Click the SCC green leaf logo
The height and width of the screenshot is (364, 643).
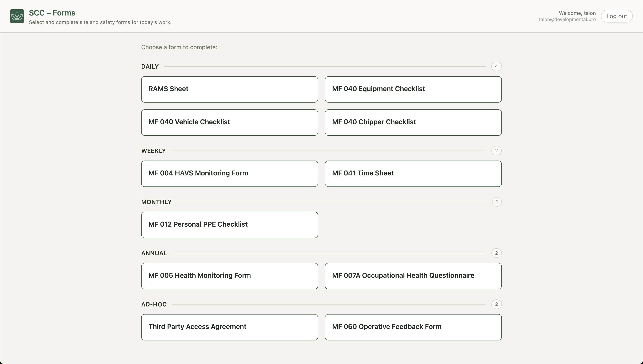point(17,16)
